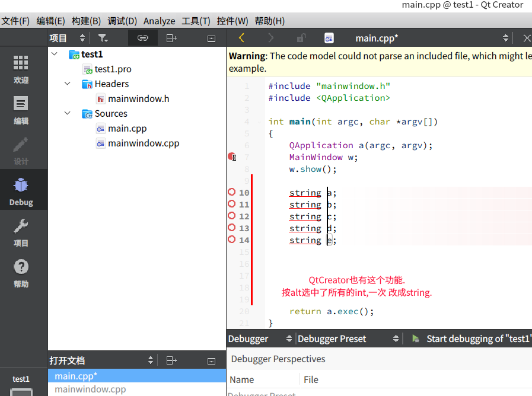
Task: Open the Welcome (欢迎) mode
Action: pyautogui.click(x=21, y=69)
